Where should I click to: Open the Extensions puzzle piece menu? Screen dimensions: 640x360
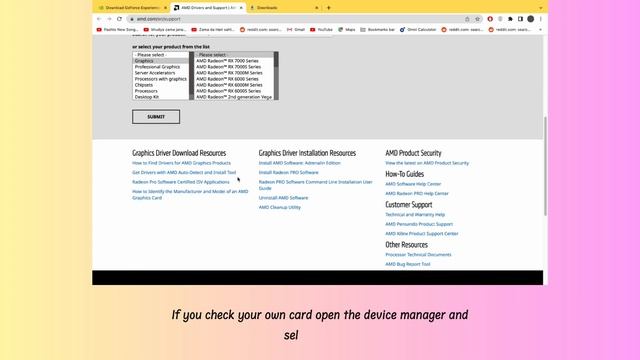coord(510,19)
